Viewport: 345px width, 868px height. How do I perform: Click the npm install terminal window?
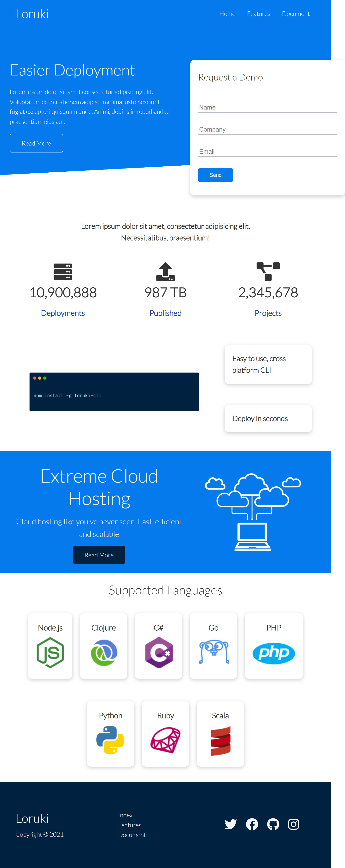[x=114, y=392]
